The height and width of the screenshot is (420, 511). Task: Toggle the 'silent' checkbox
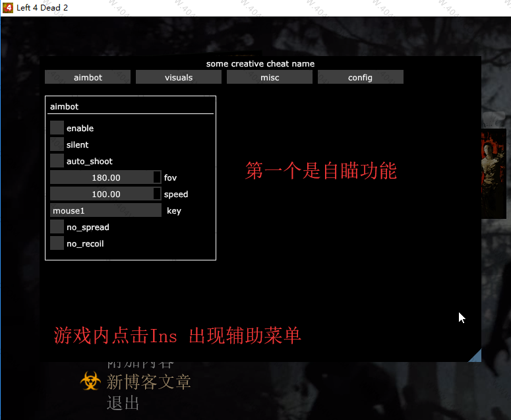coord(57,144)
